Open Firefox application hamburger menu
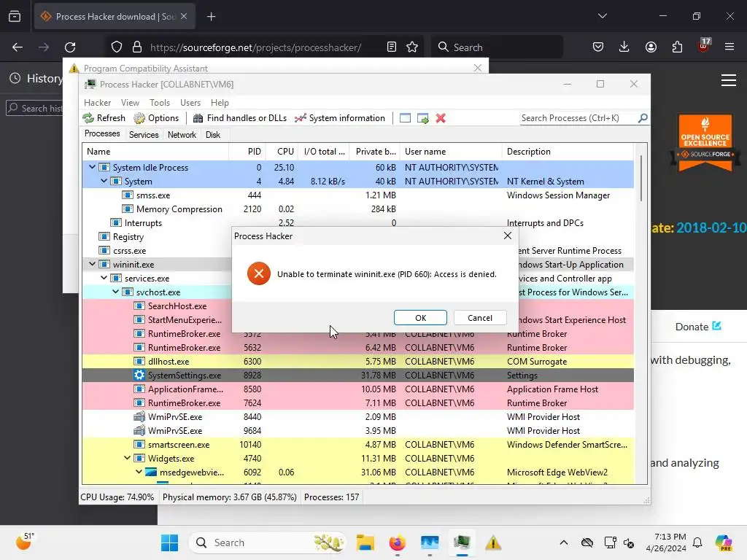Image resolution: width=747 pixels, height=560 pixels. (x=729, y=47)
